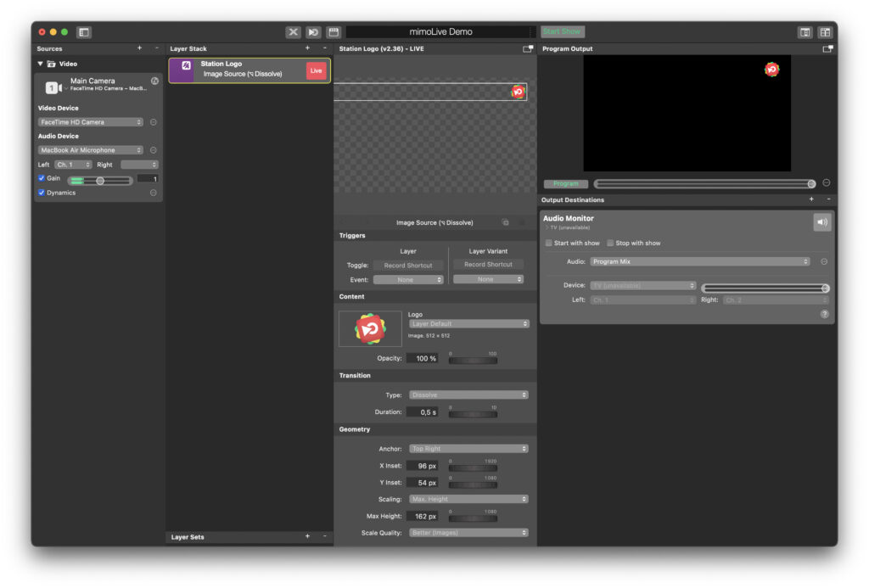Screen dimensions: 869x588
Task: Click the disk recording icon in the toolbar
Action: coord(334,32)
